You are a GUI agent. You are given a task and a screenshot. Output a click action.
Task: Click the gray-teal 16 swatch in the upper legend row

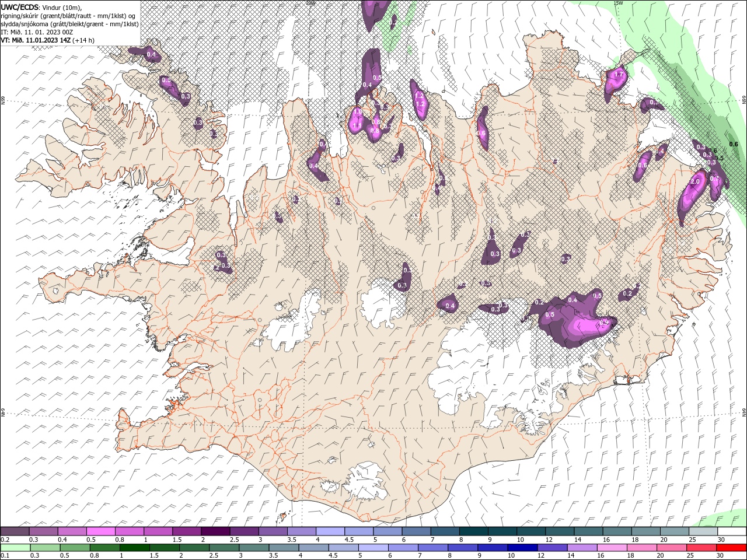pyautogui.click(x=617, y=531)
